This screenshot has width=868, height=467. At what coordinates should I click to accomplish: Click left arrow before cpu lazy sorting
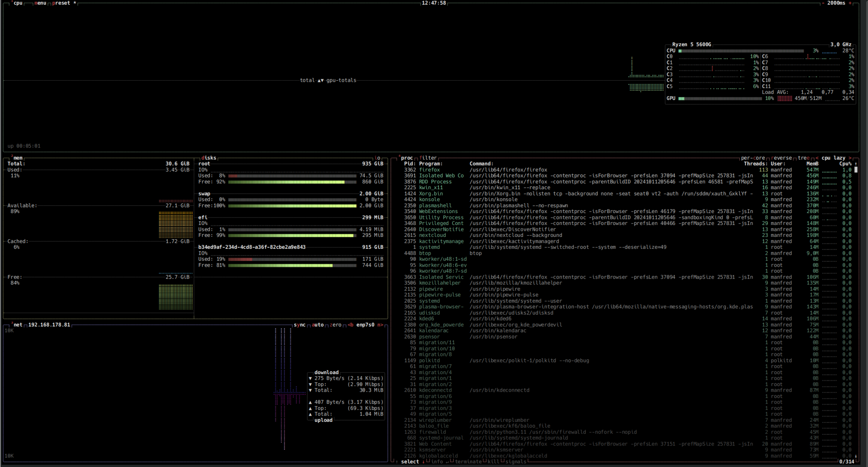point(817,158)
